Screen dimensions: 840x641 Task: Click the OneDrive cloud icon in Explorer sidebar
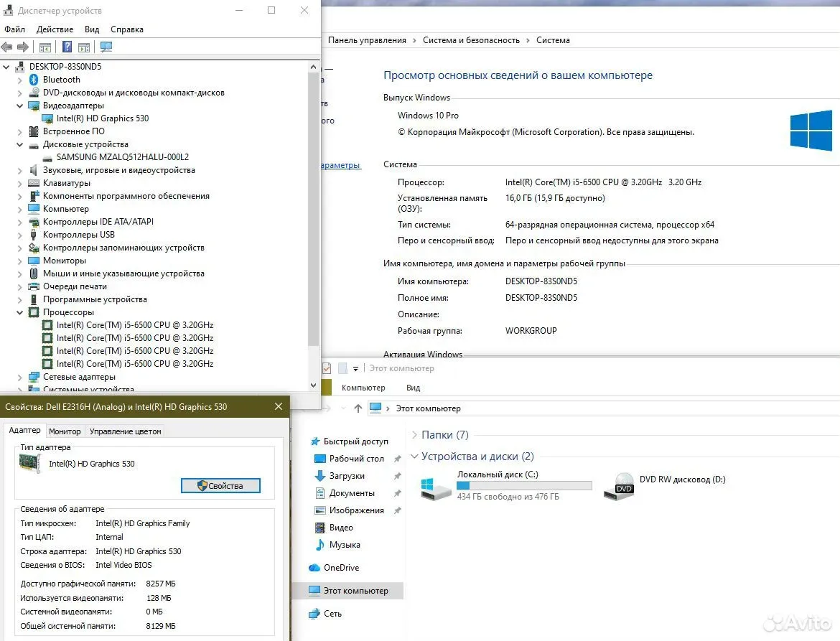(314, 568)
